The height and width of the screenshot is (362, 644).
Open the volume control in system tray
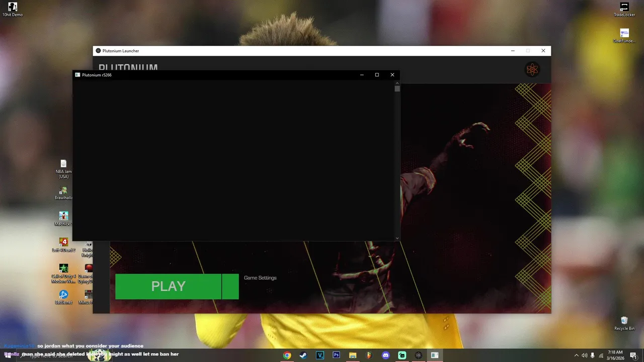(x=584, y=355)
